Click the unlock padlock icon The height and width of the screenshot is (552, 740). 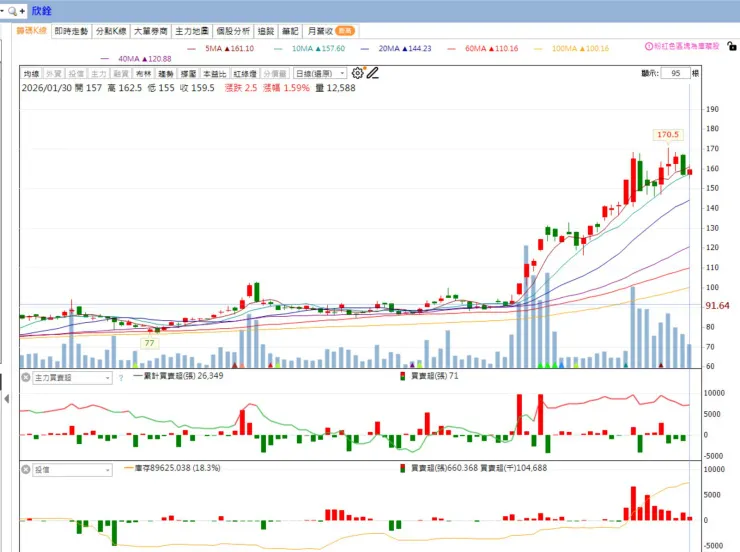coord(732,46)
